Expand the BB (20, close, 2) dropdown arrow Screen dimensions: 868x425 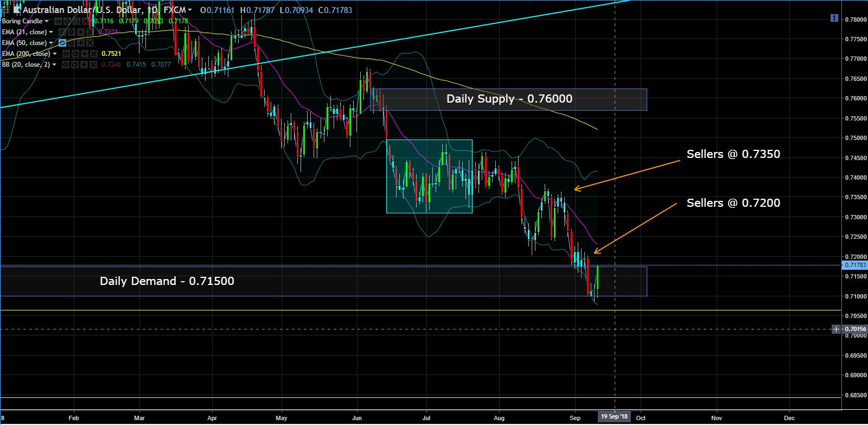pyautogui.click(x=54, y=65)
